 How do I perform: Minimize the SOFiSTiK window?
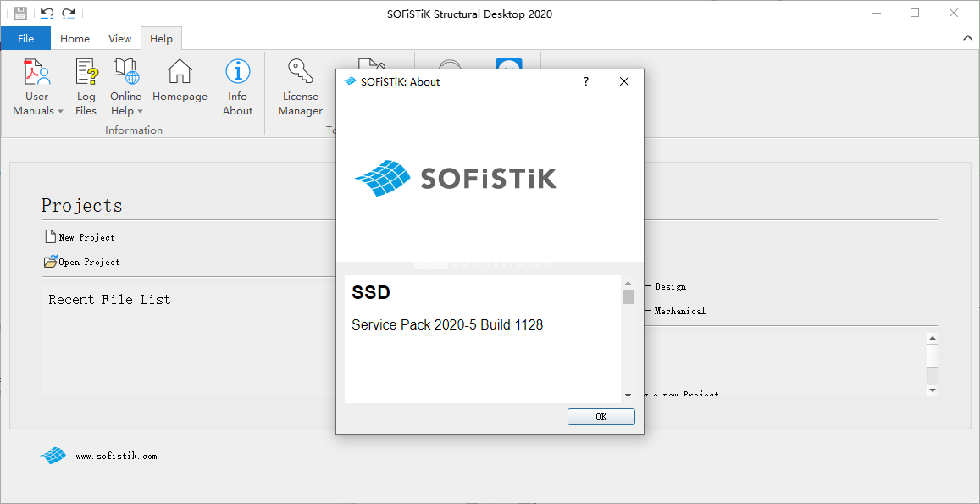pyautogui.click(x=877, y=14)
